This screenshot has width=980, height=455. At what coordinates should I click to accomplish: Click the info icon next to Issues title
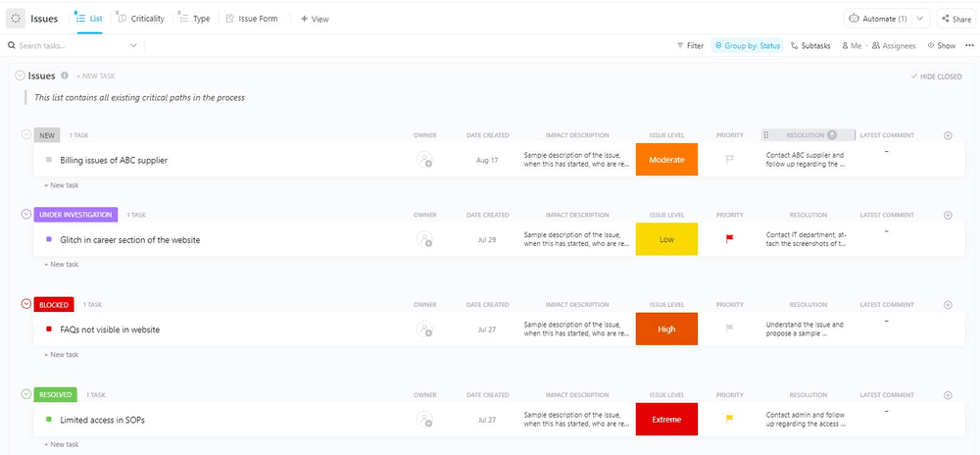click(x=65, y=76)
